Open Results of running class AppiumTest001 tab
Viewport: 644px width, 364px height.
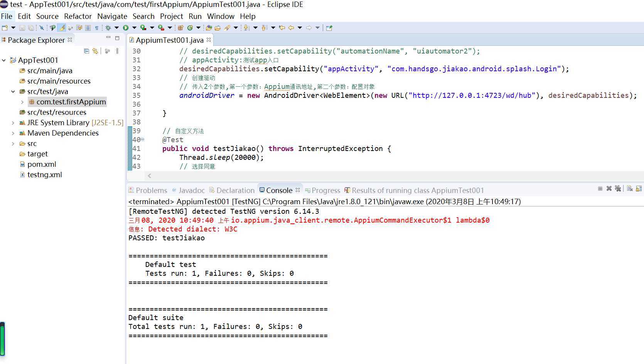coord(414,190)
